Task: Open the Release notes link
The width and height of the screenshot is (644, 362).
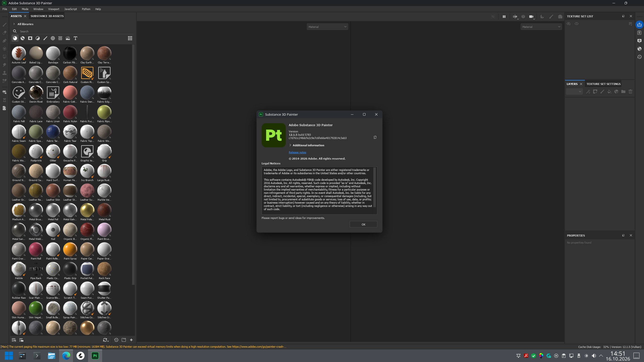Action: click(297, 152)
